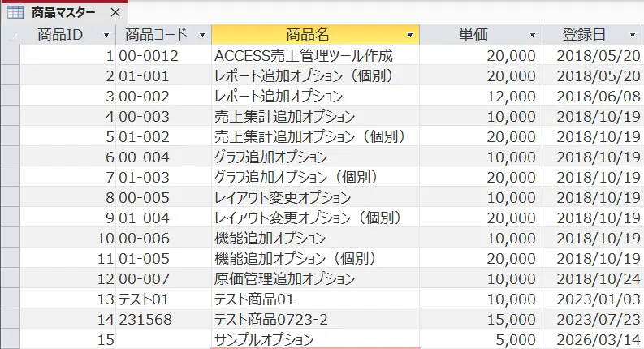Close the 商品マスター tab

(x=115, y=13)
